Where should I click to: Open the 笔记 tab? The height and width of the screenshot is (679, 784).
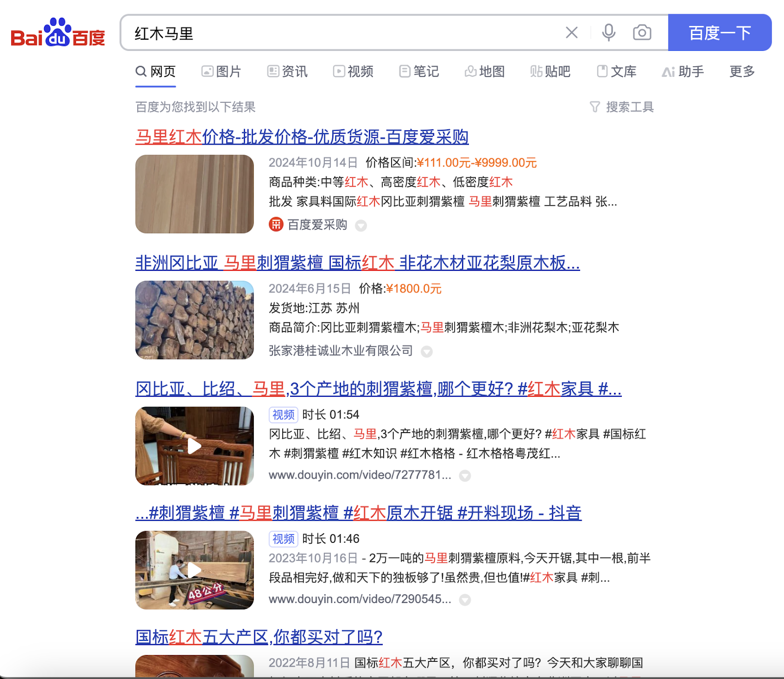pos(419,72)
